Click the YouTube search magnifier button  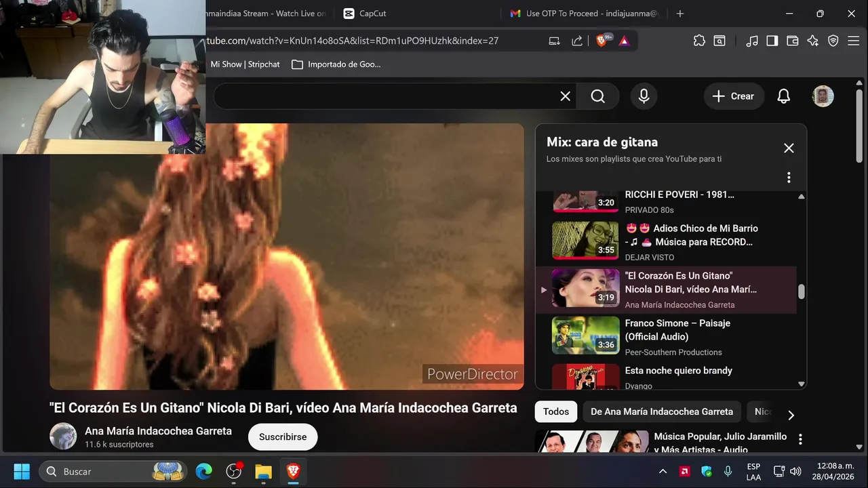point(597,96)
